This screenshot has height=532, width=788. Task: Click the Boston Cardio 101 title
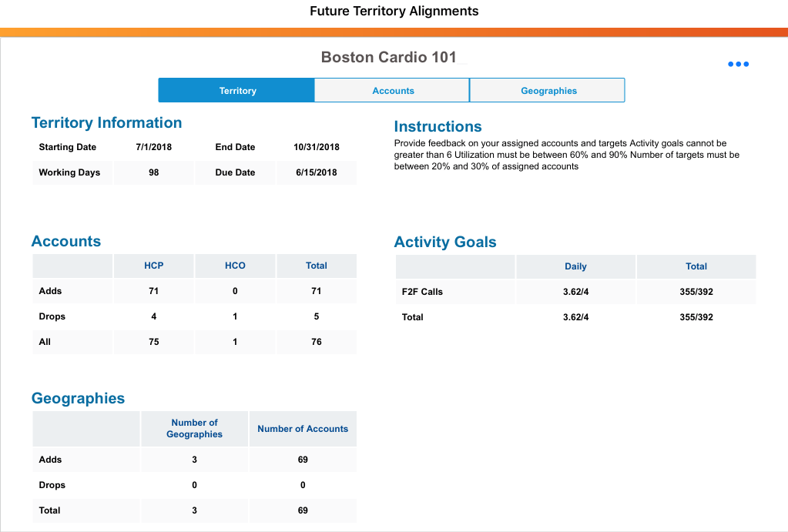click(x=389, y=58)
